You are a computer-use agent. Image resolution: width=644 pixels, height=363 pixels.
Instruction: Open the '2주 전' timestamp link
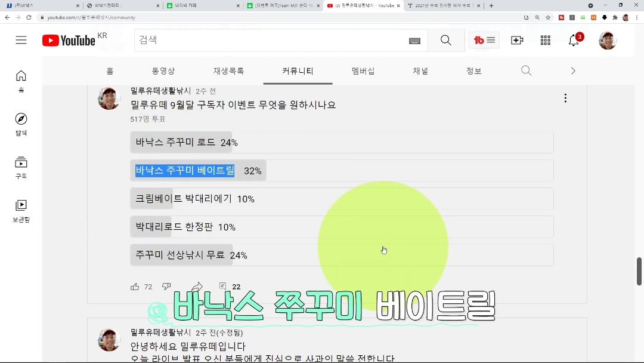(205, 91)
